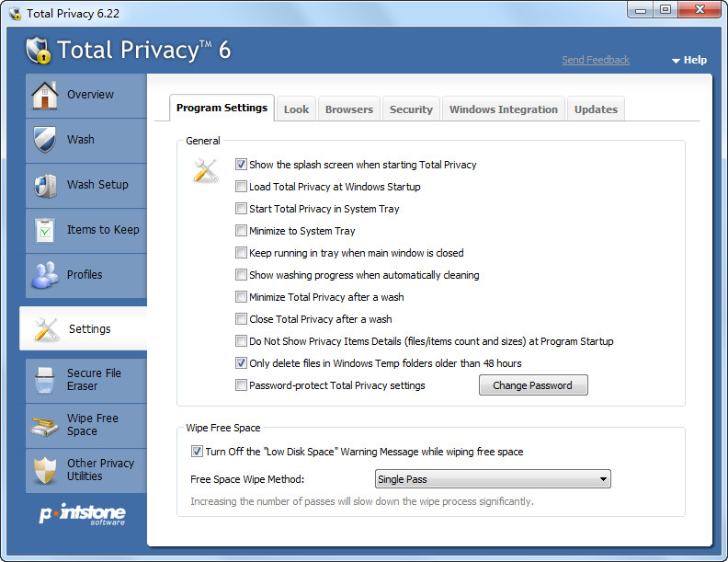Click the Total Privacy shield logo in header
Screen dimensions: 728x562
click(38, 50)
